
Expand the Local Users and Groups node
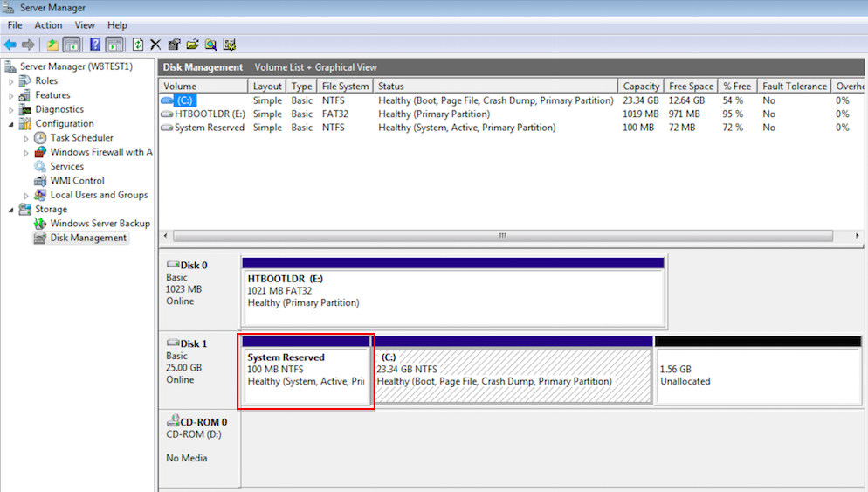[x=26, y=196]
